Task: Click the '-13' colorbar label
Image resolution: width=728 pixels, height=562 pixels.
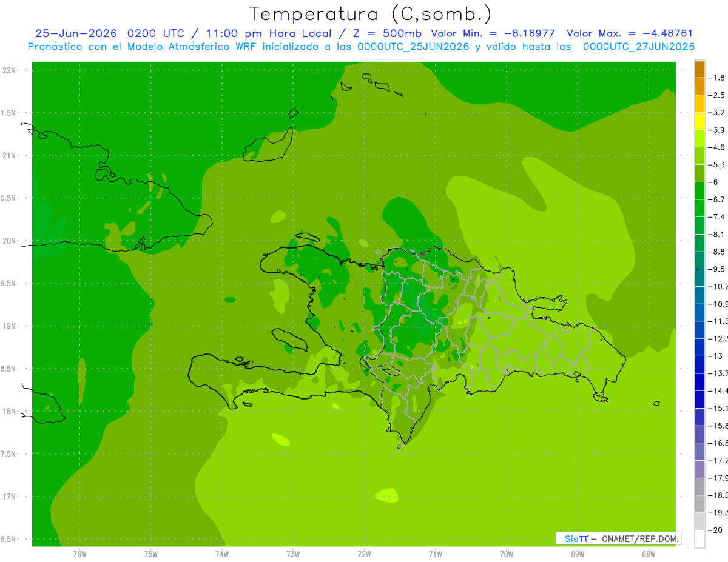Action: (x=716, y=356)
